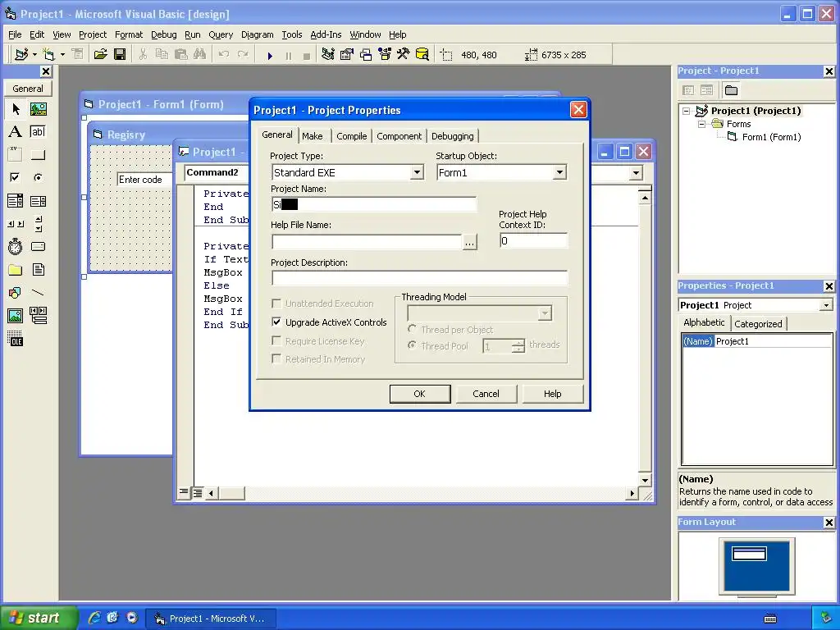Viewport: 840px width, 630px height.
Task: Click the Cancel button in Project Properties
Action: point(486,394)
